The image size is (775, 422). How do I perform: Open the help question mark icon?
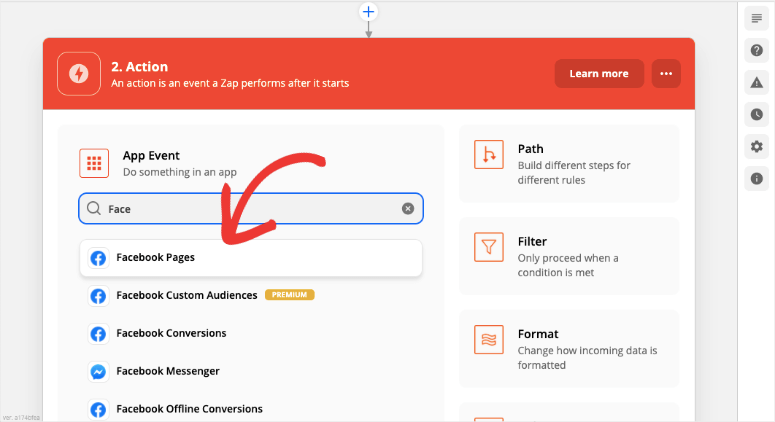pos(757,50)
